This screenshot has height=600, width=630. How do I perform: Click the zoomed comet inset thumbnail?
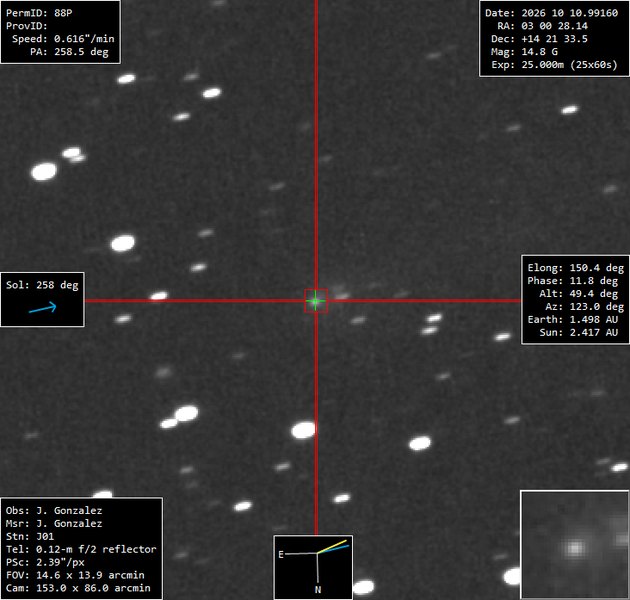(575, 545)
